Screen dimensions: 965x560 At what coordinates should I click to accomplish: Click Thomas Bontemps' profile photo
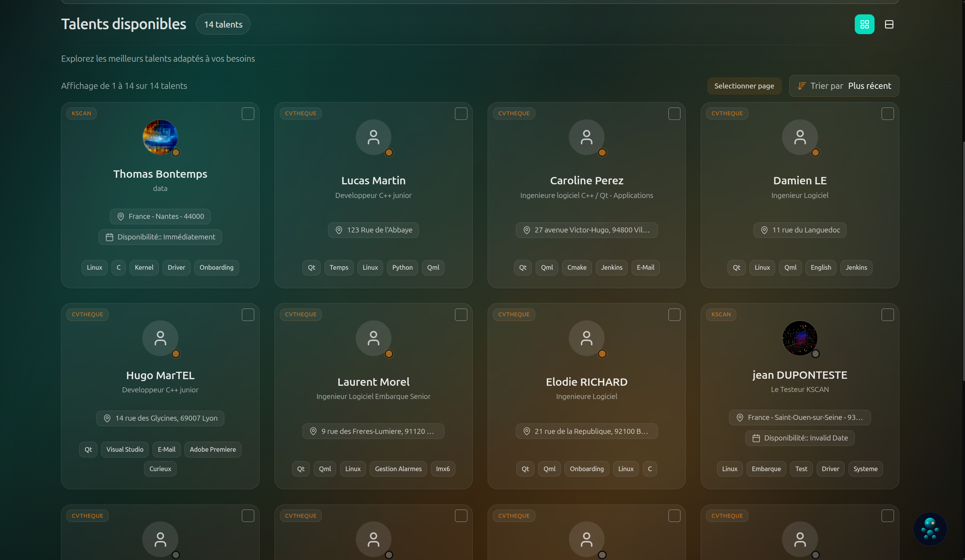coord(160,137)
